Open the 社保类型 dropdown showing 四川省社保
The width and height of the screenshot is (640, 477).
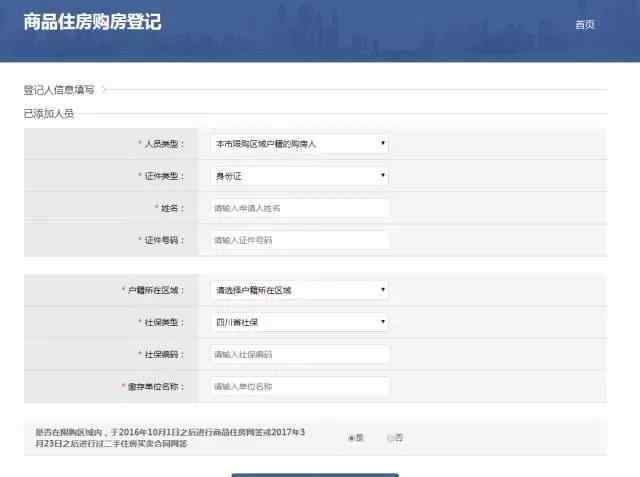(300, 322)
